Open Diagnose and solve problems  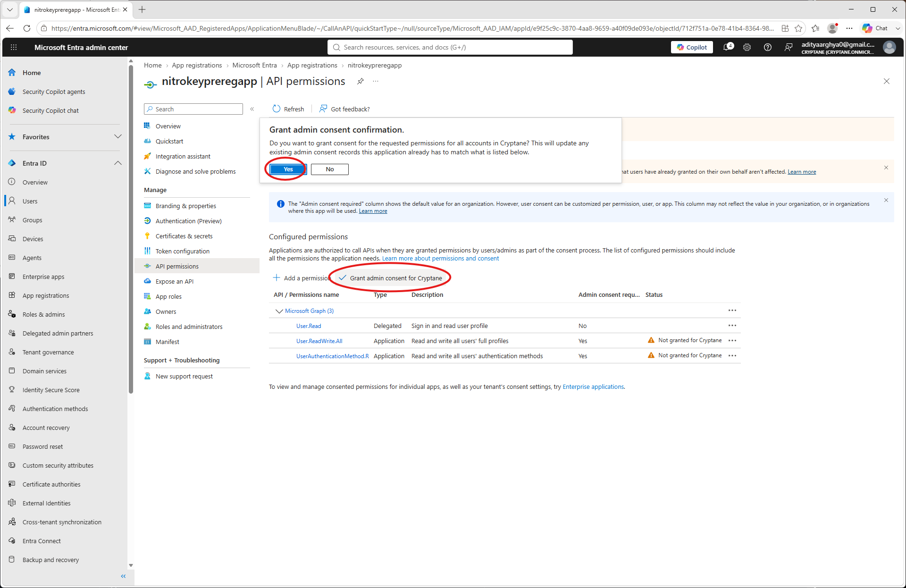195,172
